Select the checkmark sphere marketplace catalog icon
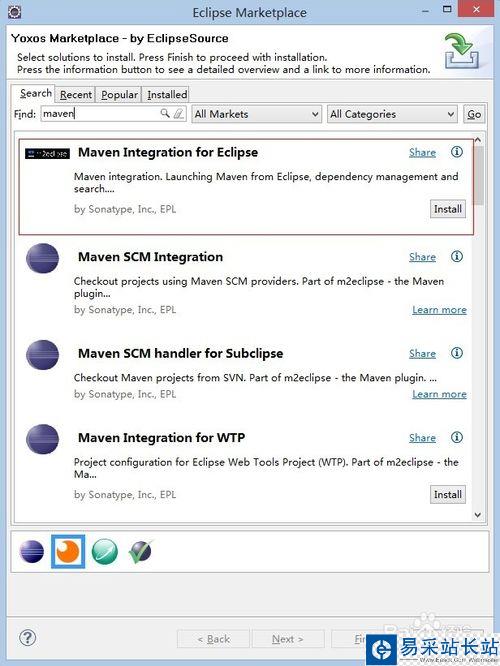 tap(140, 551)
